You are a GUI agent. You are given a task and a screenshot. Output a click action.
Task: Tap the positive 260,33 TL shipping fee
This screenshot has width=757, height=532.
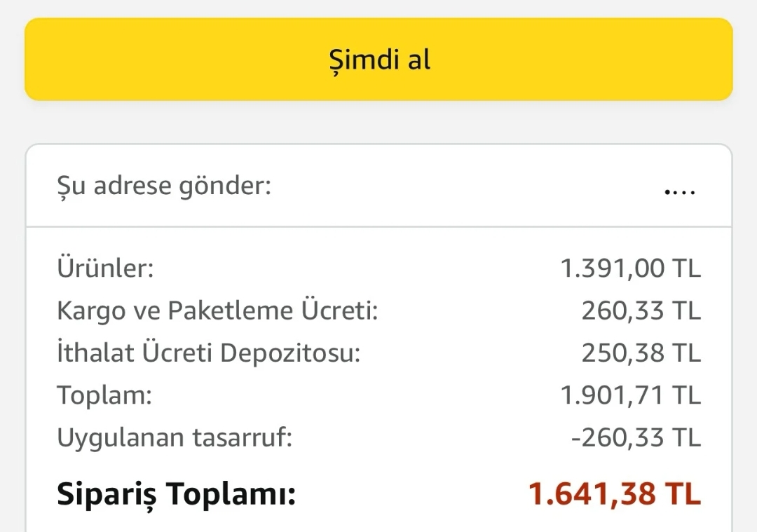[641, 311]
